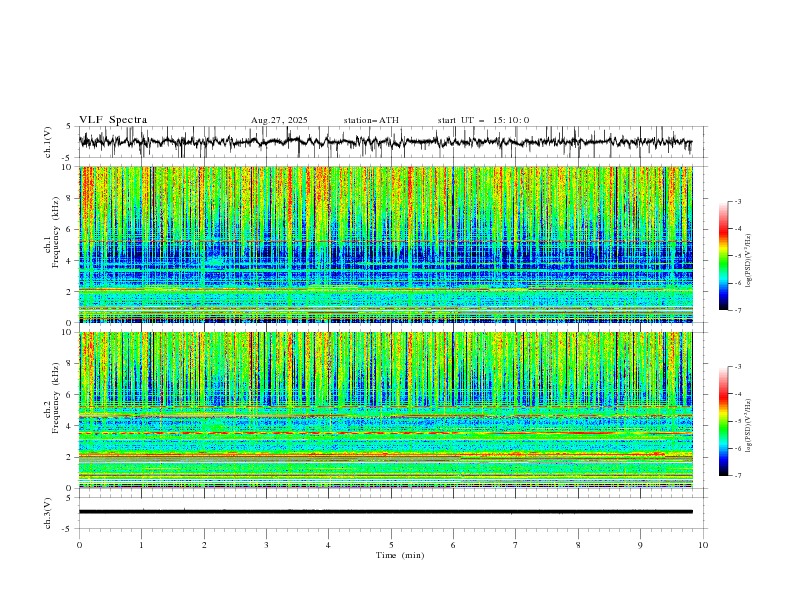Select the date 'Aug.27, 2025'
Viewport: 792px width, 612px height.
[279, 120]
